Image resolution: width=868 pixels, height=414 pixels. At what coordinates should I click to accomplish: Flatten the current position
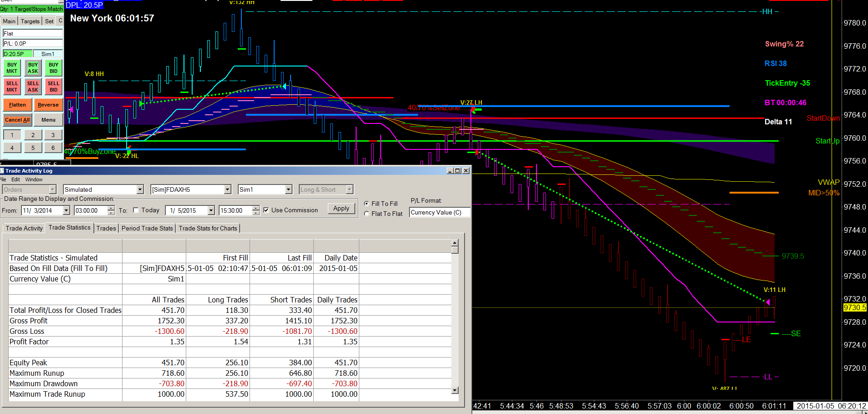tap(17, 105)
